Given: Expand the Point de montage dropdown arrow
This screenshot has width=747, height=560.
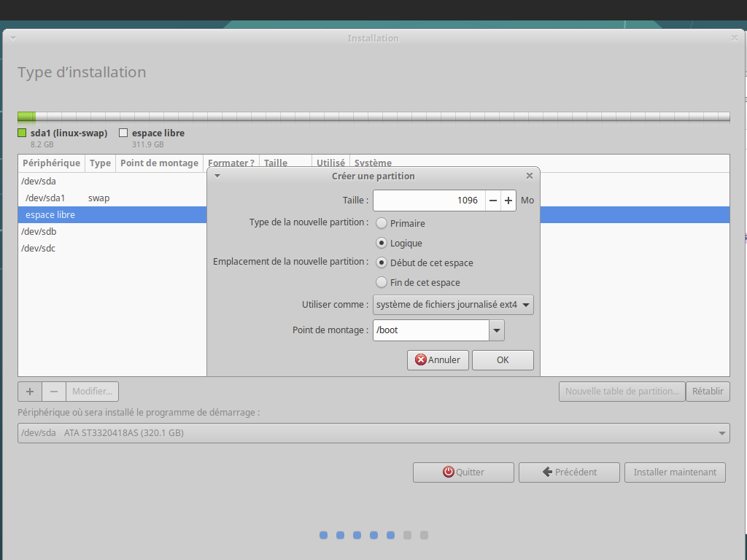Looking at the screenshot, I should tap(497, 330).
